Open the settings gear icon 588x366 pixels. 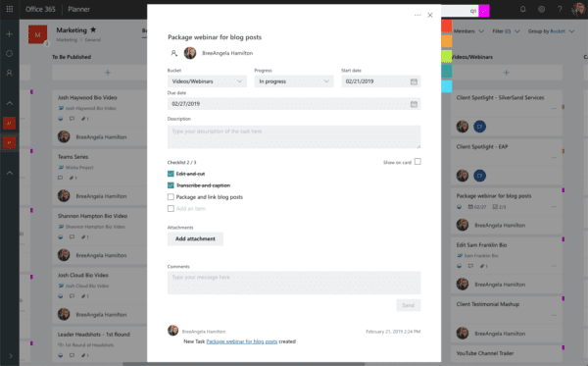pos(541,10)
